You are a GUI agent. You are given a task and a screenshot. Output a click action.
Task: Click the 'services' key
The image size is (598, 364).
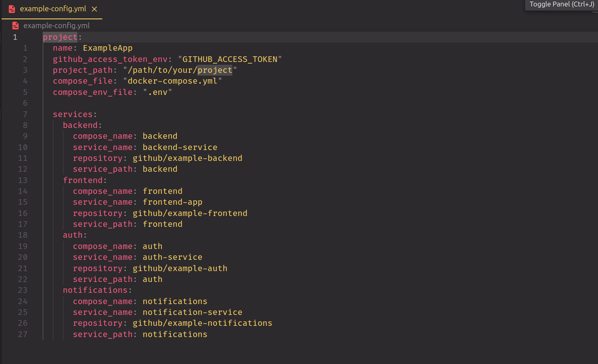click(72, 114)
